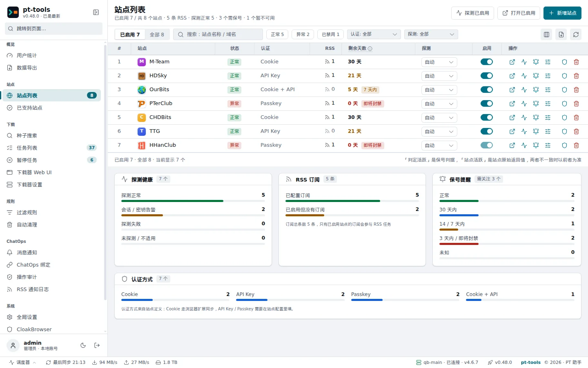Open M-Team site via external link icon

[512, 62]
